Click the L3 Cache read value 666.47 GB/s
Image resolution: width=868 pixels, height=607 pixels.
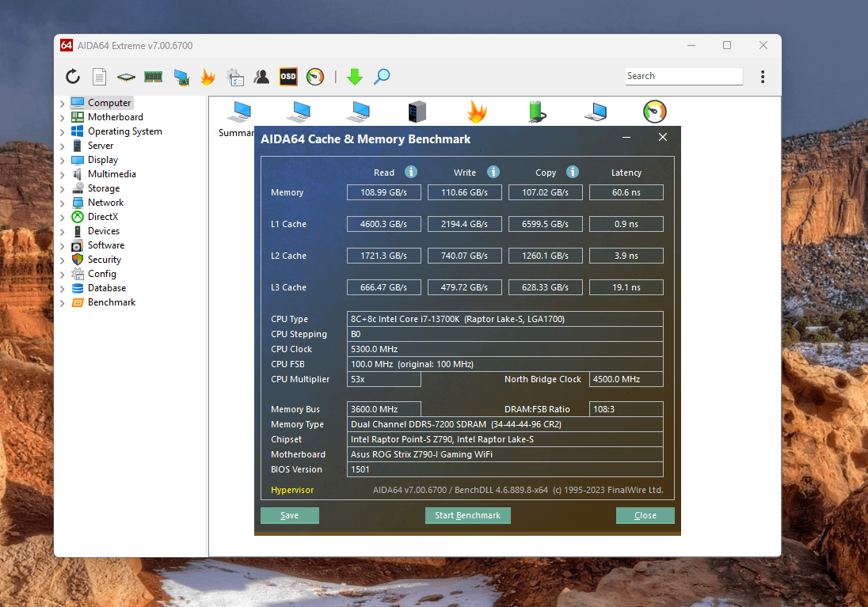click(383, 287)
